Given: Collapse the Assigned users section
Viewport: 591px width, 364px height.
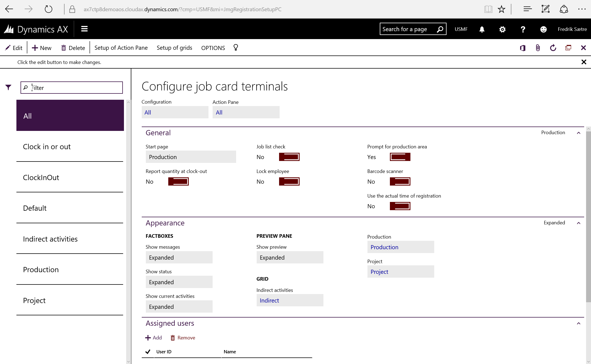Looking at the screenshot, I should [579, 323].
